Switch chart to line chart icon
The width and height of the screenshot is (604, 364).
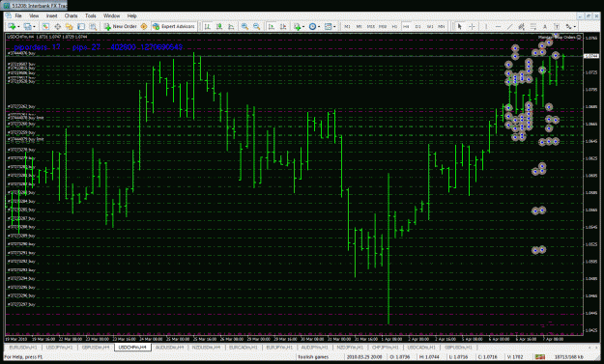coord(231,26)
